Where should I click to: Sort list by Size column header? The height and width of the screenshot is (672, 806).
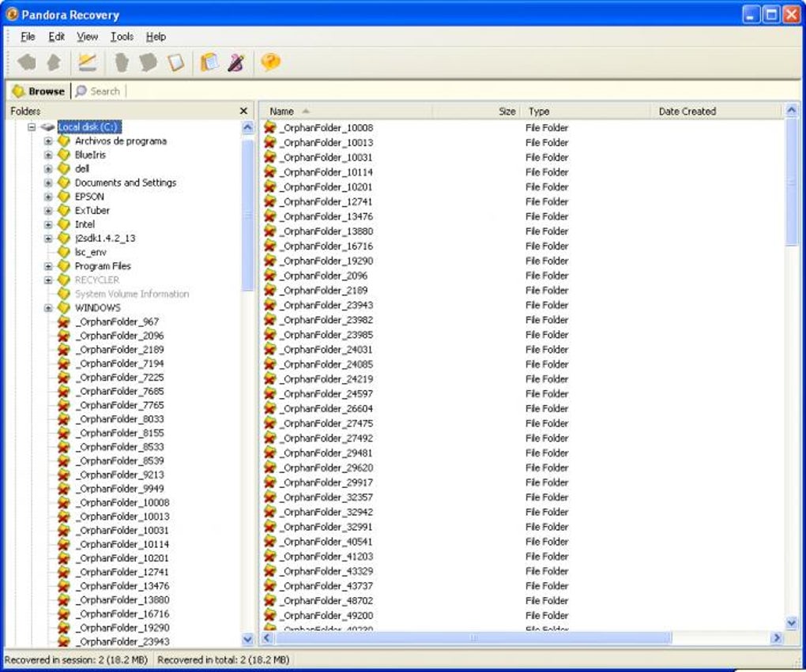477,111
